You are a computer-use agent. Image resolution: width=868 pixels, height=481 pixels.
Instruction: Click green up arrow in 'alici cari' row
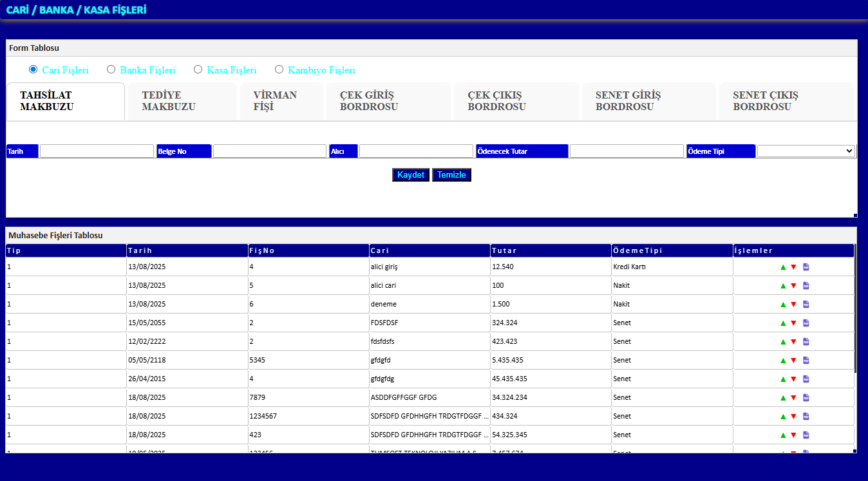click(x=783, y=286)
